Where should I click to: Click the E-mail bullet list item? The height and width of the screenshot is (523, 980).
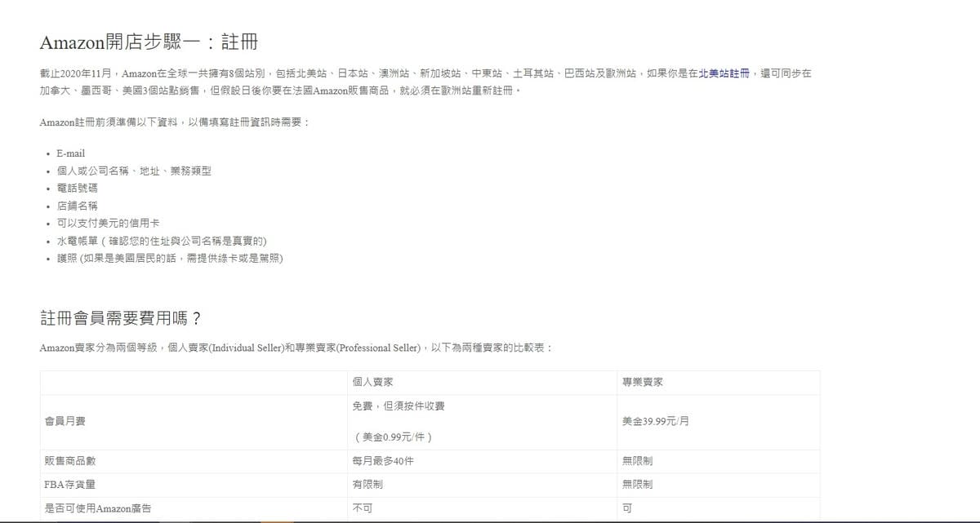pyautogui.click(x=69, y=153)
